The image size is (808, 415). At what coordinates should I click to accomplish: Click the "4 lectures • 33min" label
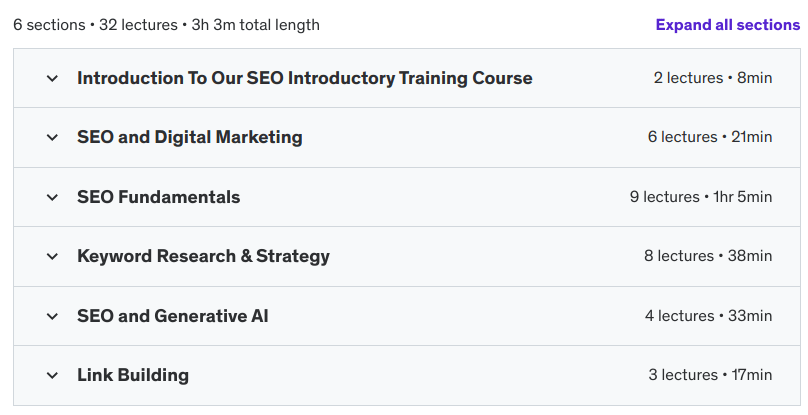pos(708,316)
